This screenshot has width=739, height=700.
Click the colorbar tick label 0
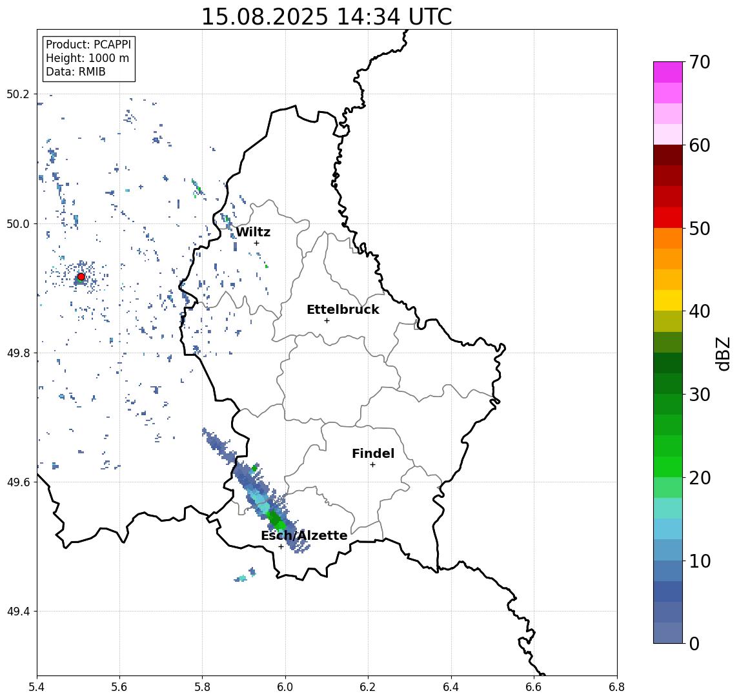click(694, 643)
